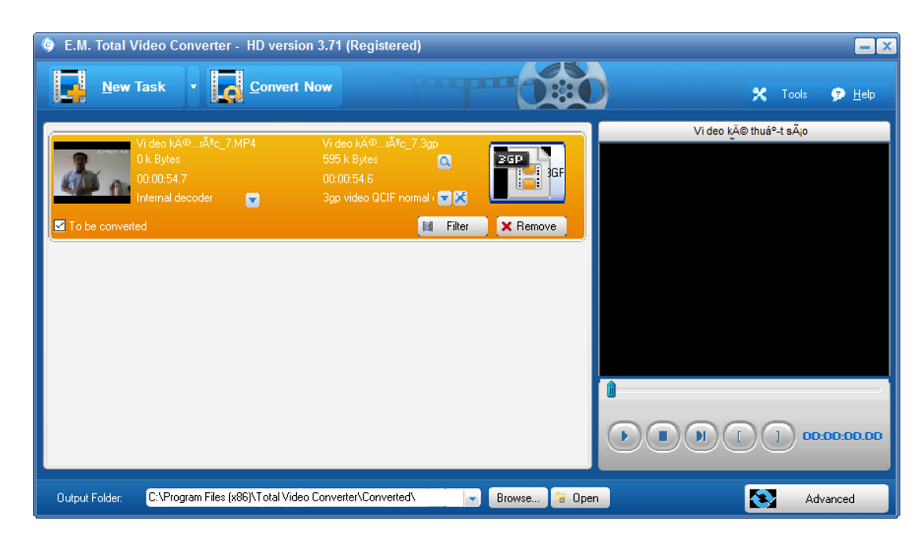Toggle the To be converted checkbox

click(60, 226)
